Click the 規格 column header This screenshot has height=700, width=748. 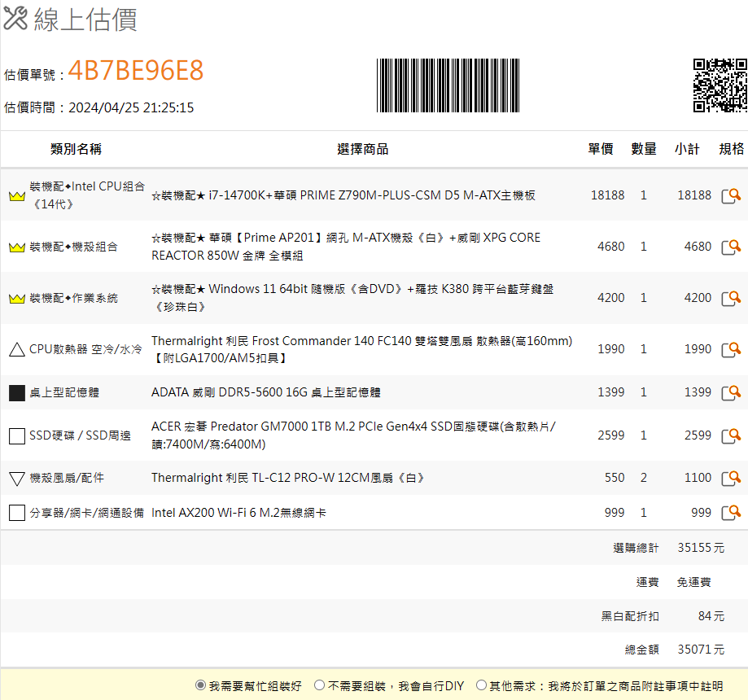click(x=731, y=149)
